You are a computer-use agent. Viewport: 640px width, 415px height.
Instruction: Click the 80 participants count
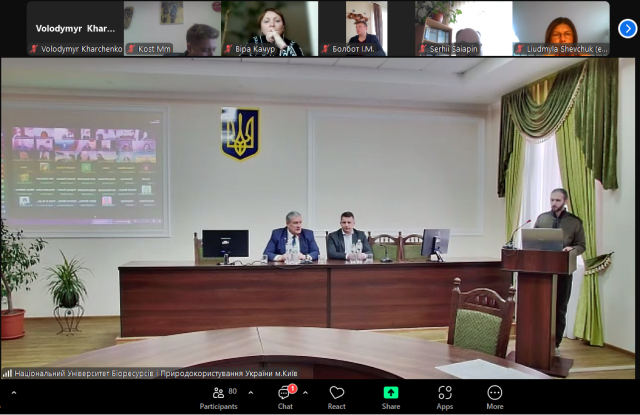coord(233,391)
